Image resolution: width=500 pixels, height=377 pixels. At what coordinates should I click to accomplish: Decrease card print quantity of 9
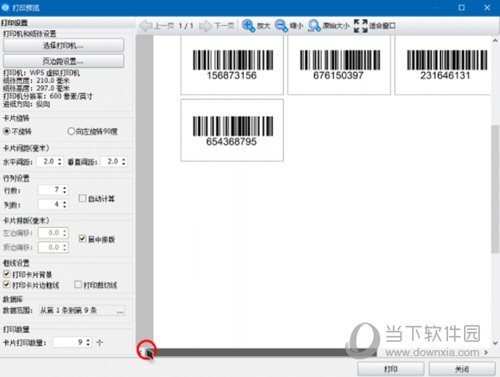tap(88, 344)
